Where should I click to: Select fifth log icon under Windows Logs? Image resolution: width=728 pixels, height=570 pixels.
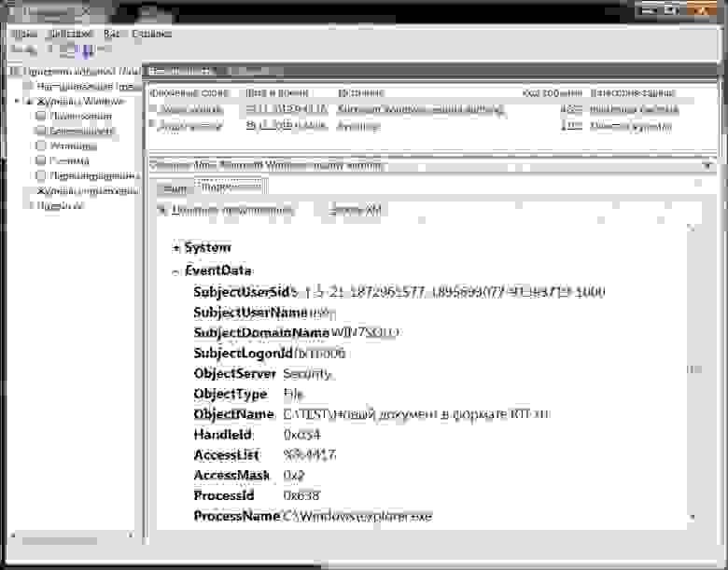point(41,175)
